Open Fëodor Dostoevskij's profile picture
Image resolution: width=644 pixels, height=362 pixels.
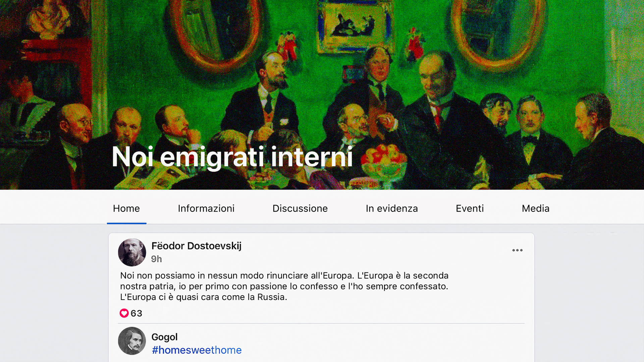132,252
